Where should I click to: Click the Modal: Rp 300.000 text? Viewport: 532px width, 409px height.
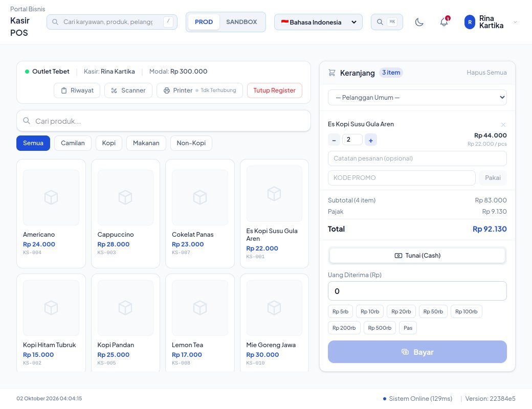[178, 72]
